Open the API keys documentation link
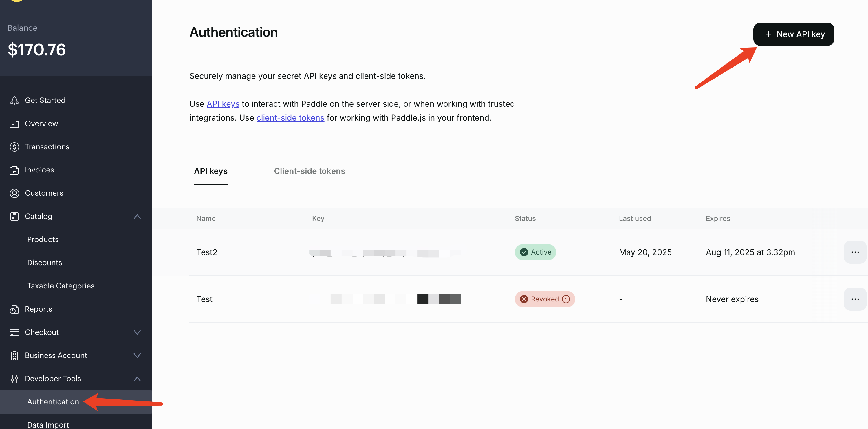868x429 pixels. [x=223, y=104]
